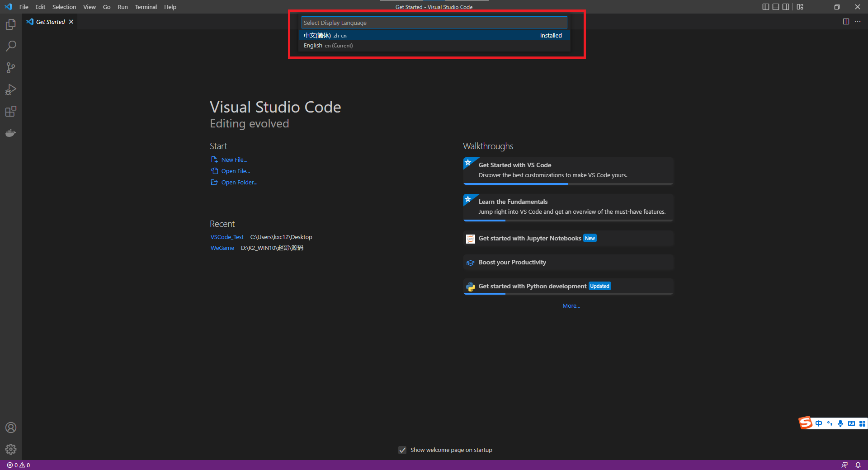Open the Accounts menu in the activity bar

(x=11, y=428)
